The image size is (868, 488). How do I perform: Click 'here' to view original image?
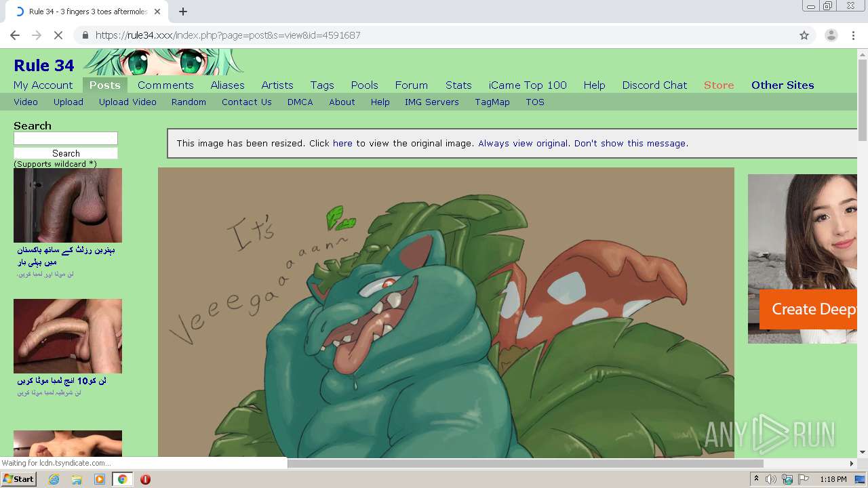[x=342, y=143]
